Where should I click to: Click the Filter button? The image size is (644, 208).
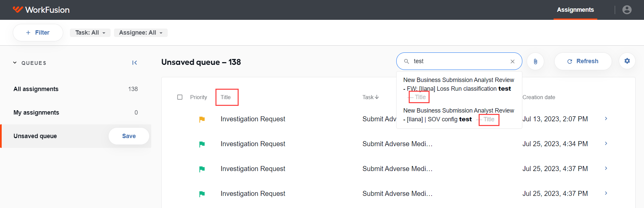pyautogui.click(x=38, y=33)
